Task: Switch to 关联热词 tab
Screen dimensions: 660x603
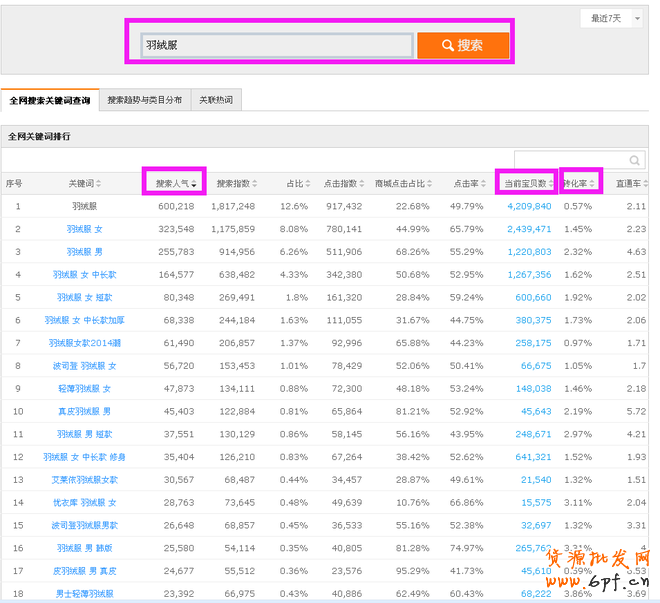Action: pos(215,101)
